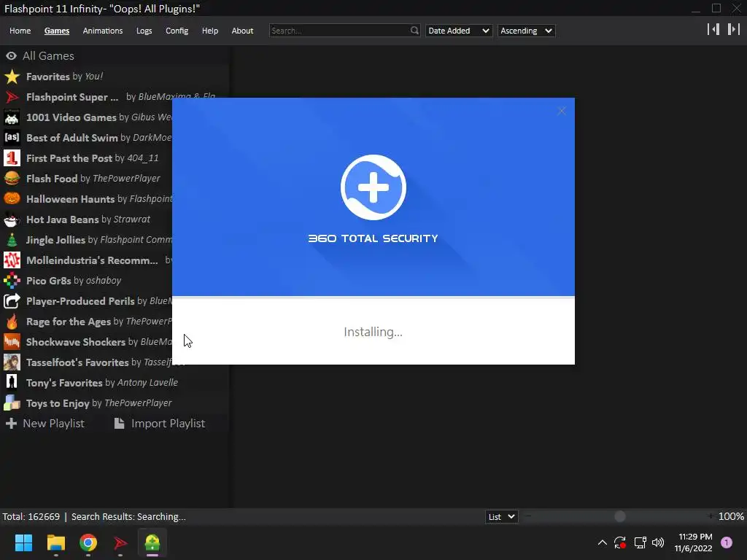The height and width of the screenshot is (560, 747).
Task: Open Windows Start menu
Action: 23,542
